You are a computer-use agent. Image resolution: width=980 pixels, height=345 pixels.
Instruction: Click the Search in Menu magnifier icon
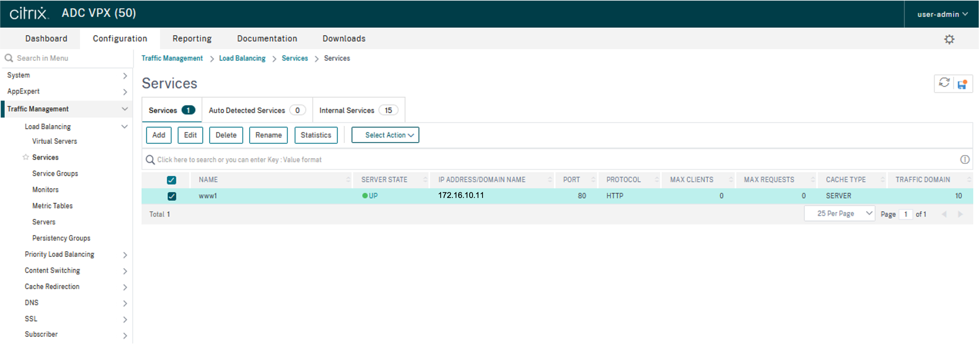(9, 58)
